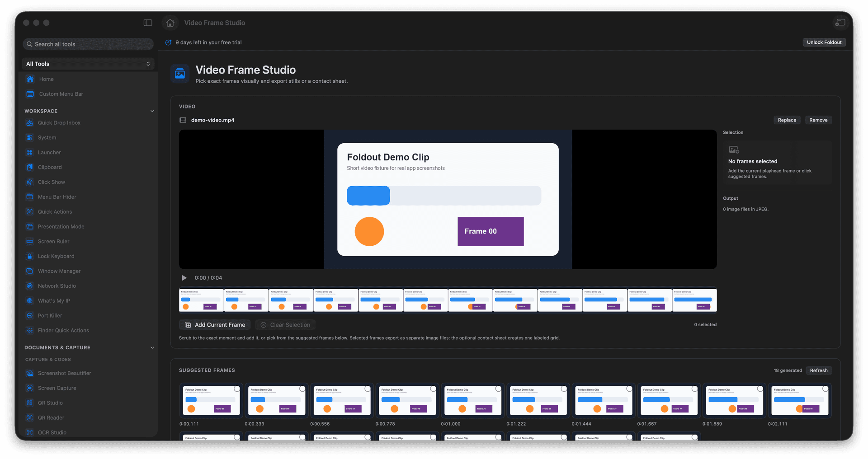
Task: Open Screen Ruler tool
Action: 88,242
